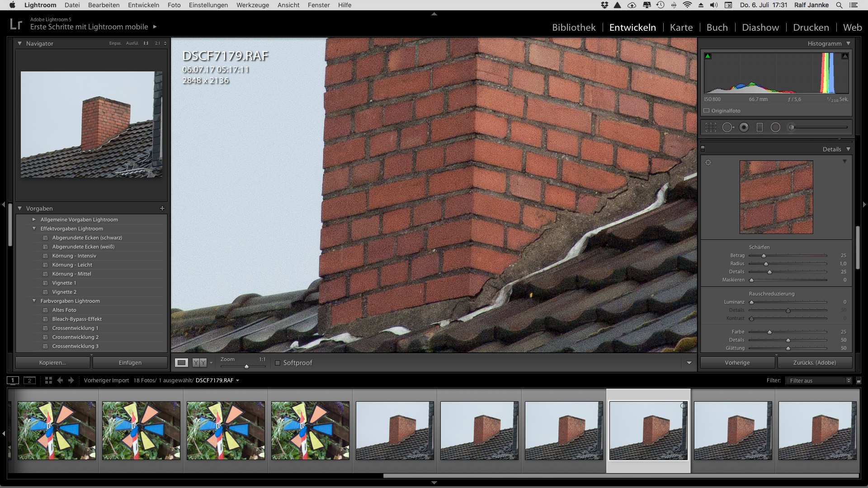
Task: Open grid view from filmstrip bar
Action: pyautogui.click(x=48, y=380)
